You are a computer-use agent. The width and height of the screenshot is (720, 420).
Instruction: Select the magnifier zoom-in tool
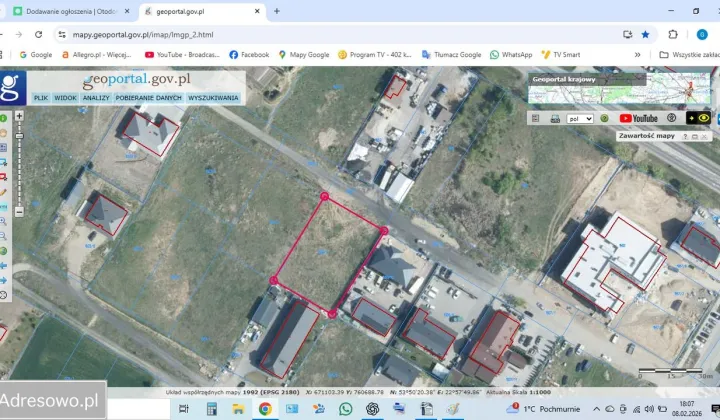pyautogui.click(x=3, y=221)
